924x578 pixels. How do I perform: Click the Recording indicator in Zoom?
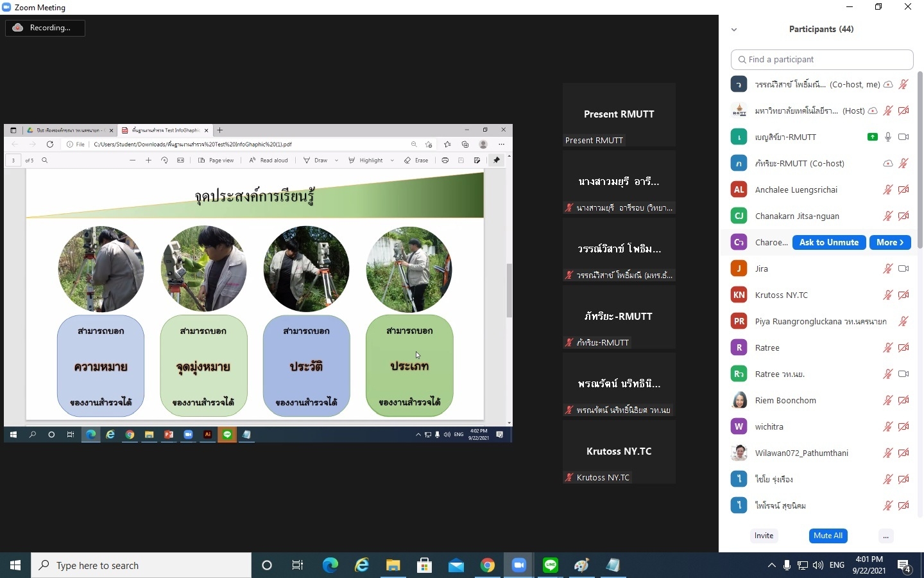tap(45, 28)
